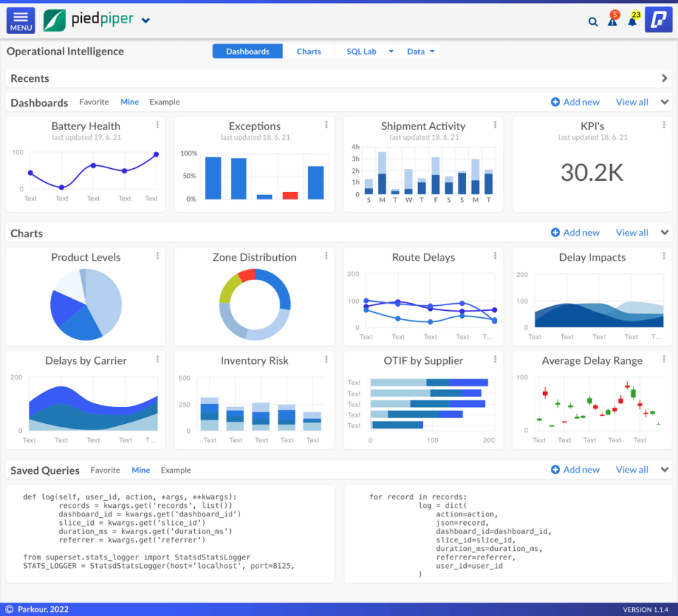Open the Data tab menu
Viewport: 678px width, 616px height.
pyautogui.click(x=421, y=52)
